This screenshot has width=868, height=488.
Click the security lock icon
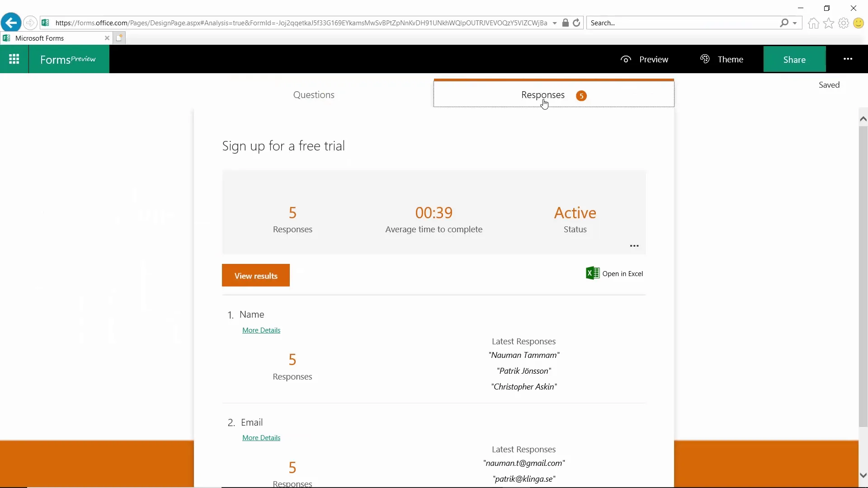tap(565, 23)
